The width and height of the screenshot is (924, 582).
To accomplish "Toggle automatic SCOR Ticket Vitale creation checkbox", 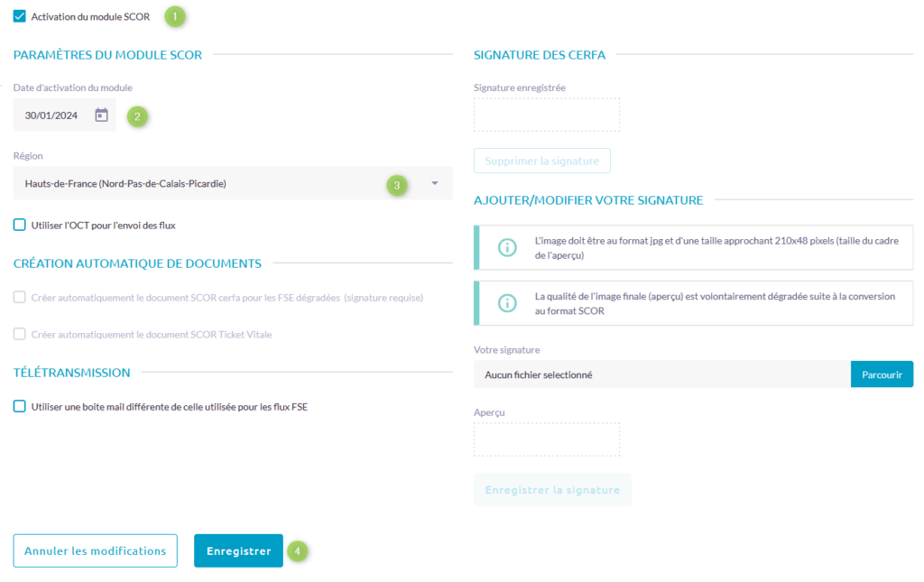I will [20, 334].
